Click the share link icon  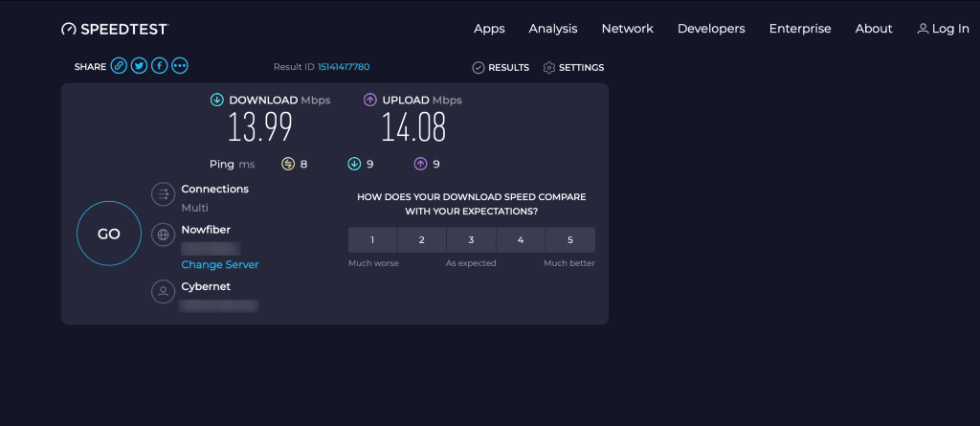[x=119, y=66]
